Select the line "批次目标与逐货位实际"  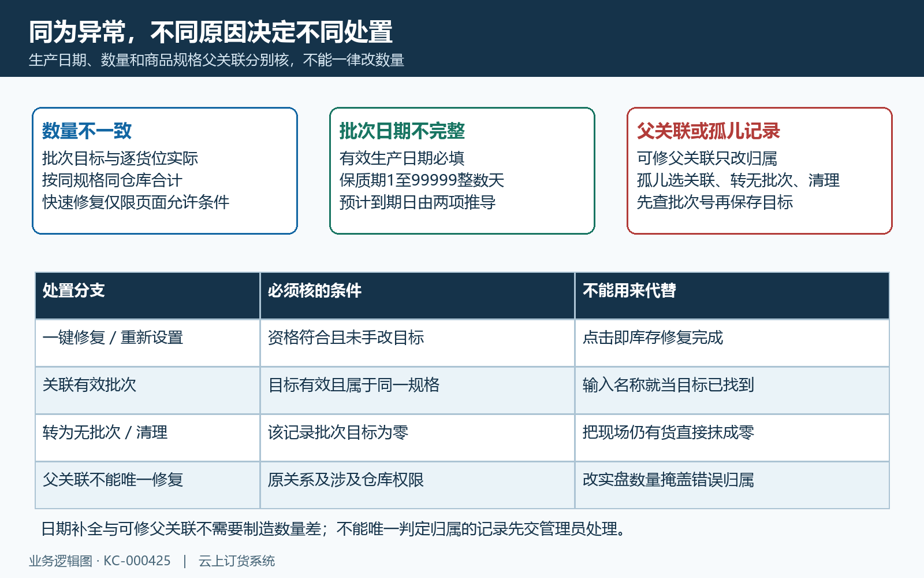click(120, 158)
